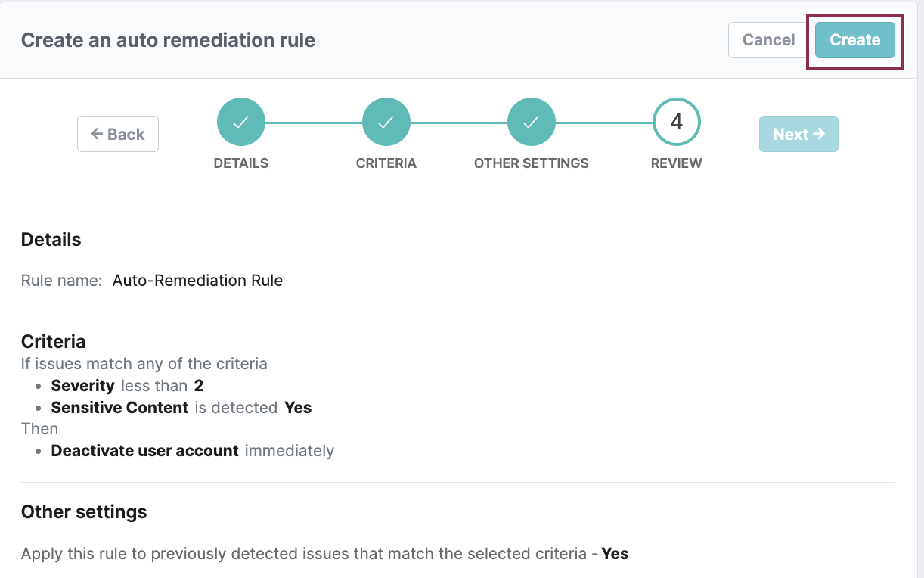Click the Rule name value 'Auto-Remediation Rule'

point(197,281)
